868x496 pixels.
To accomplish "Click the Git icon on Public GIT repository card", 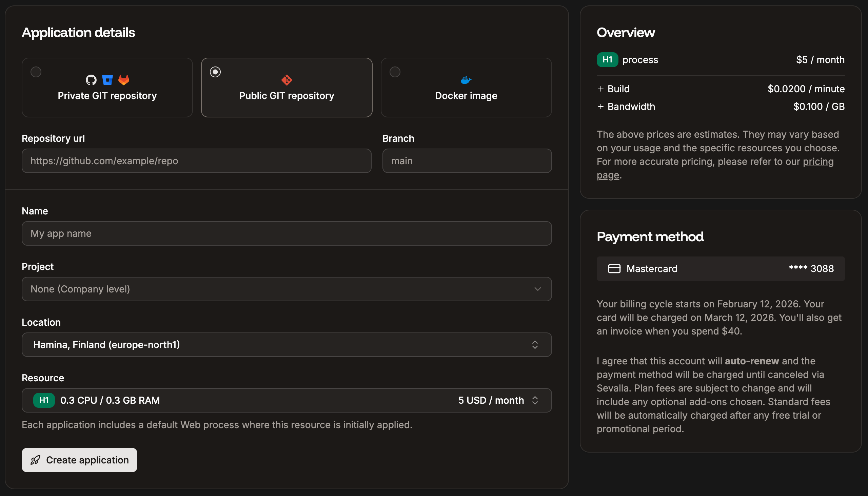I will coord(286,80).
